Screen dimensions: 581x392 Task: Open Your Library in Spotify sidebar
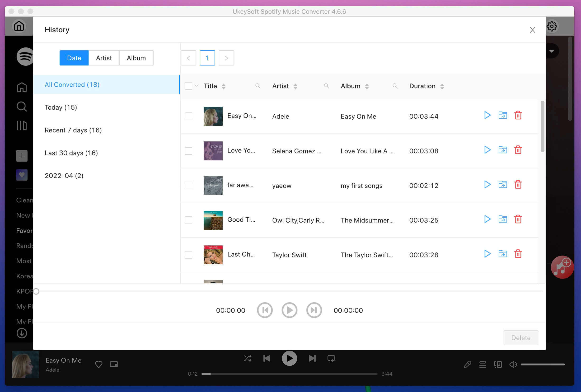coord(22,126)
